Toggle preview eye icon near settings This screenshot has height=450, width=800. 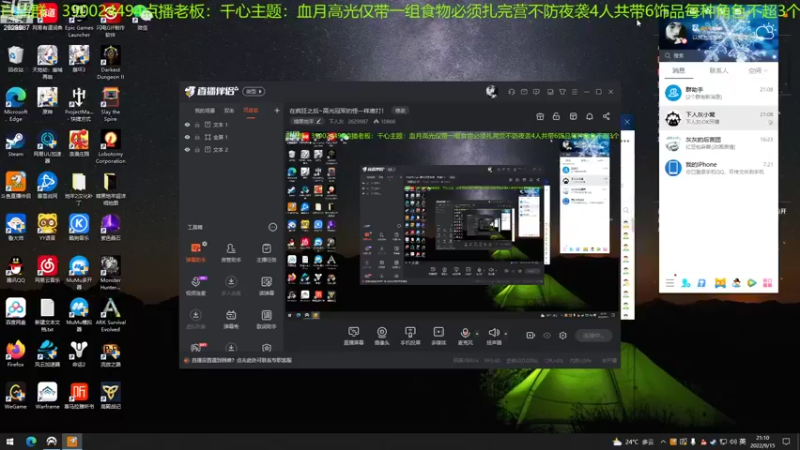click(x=547, y=335)
